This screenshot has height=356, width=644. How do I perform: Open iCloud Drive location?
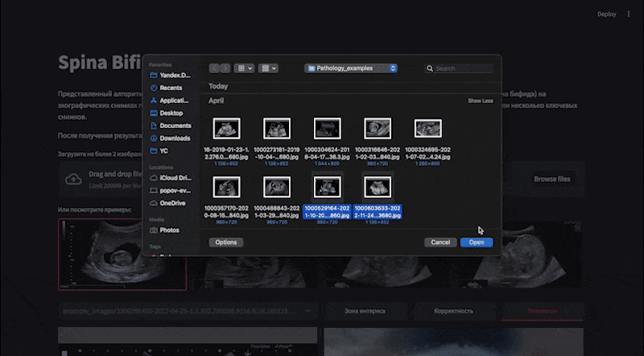(x=171, y=178)
